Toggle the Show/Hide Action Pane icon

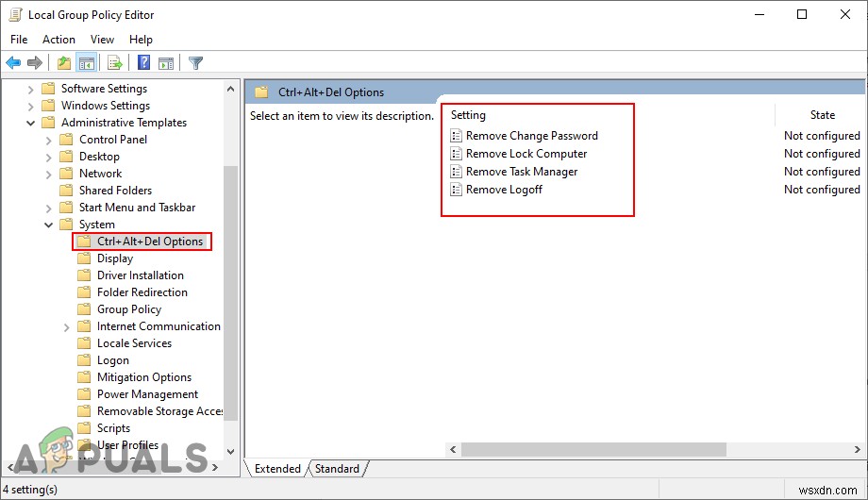click(166, 62)
